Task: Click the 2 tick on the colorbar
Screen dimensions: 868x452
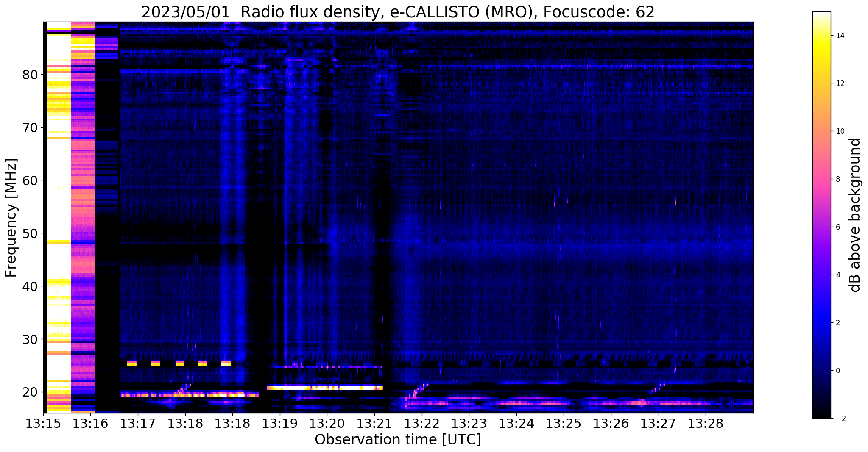Action: click(x=837, y=323)
